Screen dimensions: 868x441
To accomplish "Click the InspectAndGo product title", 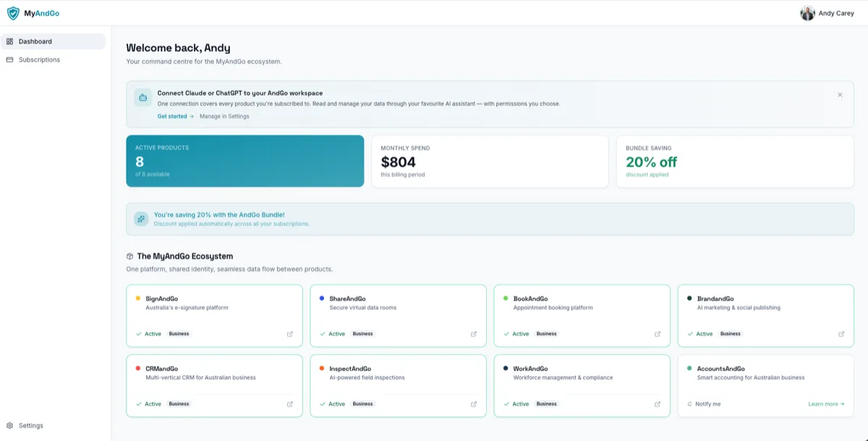I will tap(350, 369).
